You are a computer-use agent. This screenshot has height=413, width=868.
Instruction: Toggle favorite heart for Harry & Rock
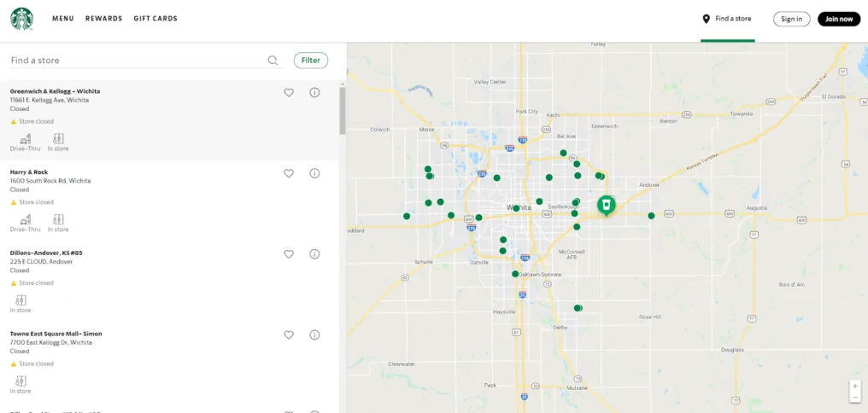(x=289, y=173)
